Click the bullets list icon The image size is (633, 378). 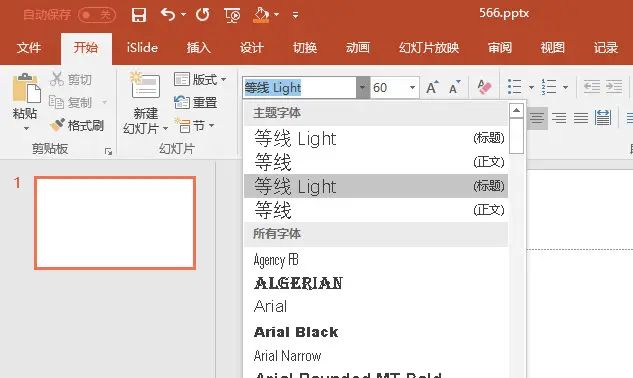point(515,87)
